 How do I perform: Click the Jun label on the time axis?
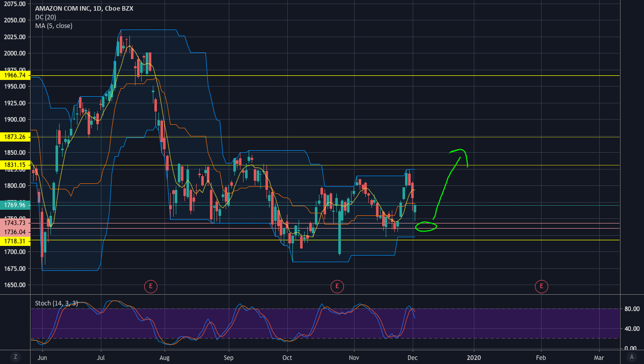point(42,358)
